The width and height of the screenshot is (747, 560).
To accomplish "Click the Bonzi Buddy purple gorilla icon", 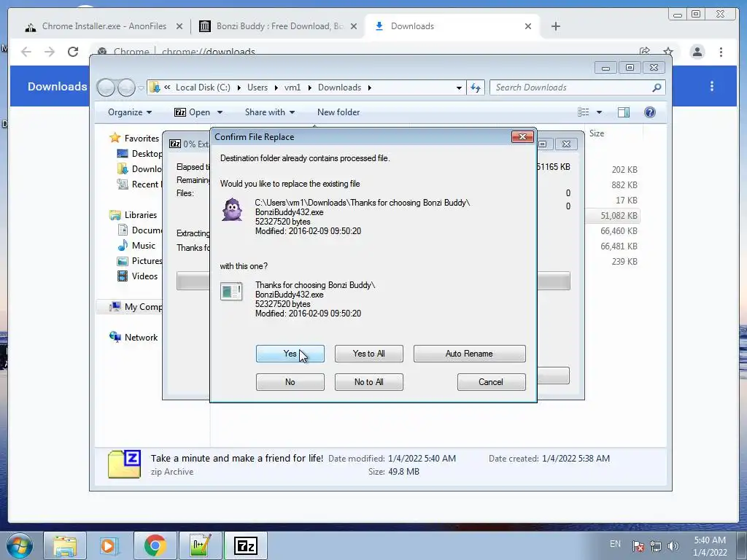I will point(232,209).
